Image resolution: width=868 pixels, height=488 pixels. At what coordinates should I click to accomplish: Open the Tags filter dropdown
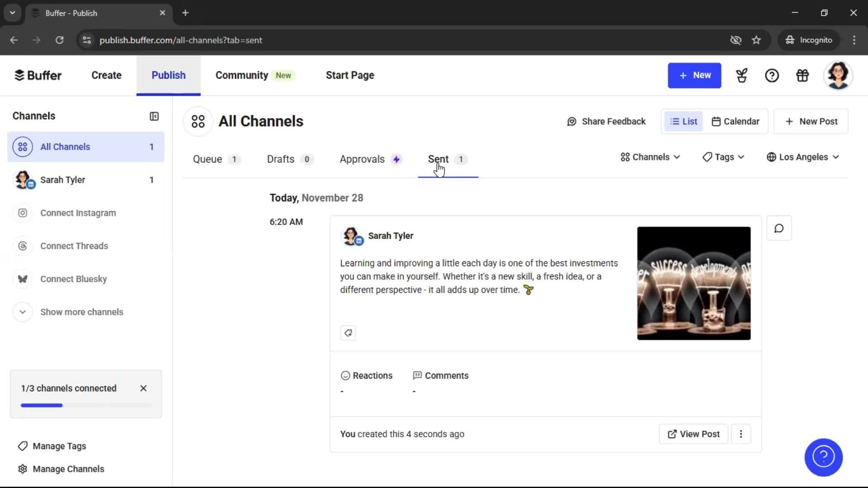pos(723,157)
